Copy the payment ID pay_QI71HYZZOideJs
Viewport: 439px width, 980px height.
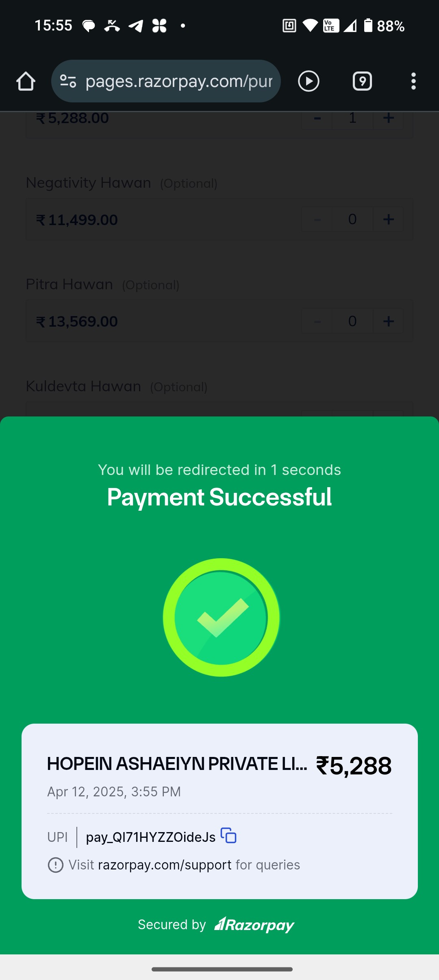[228, 835]
